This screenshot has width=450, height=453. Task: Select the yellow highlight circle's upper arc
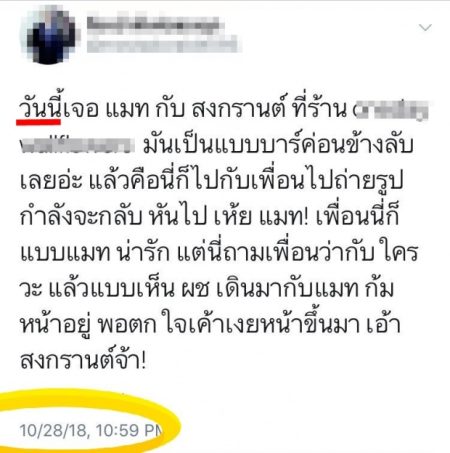90,397
